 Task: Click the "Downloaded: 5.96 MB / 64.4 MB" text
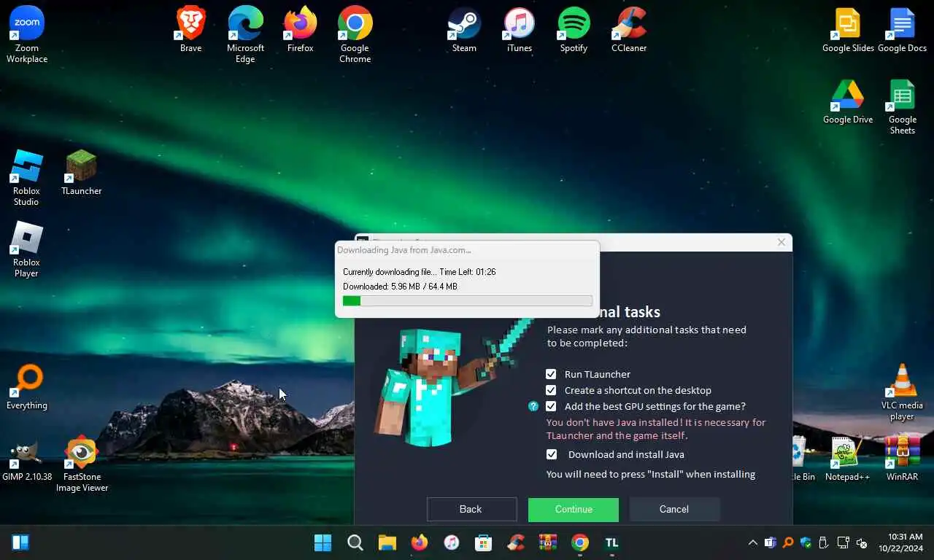click(400, 287)
